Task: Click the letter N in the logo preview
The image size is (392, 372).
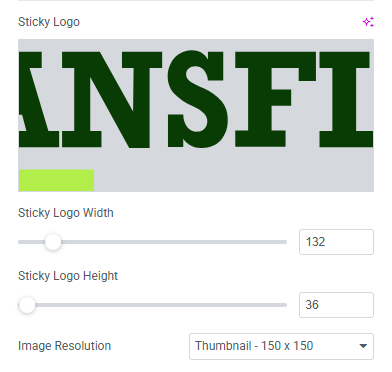Action: tap(112, 100)
